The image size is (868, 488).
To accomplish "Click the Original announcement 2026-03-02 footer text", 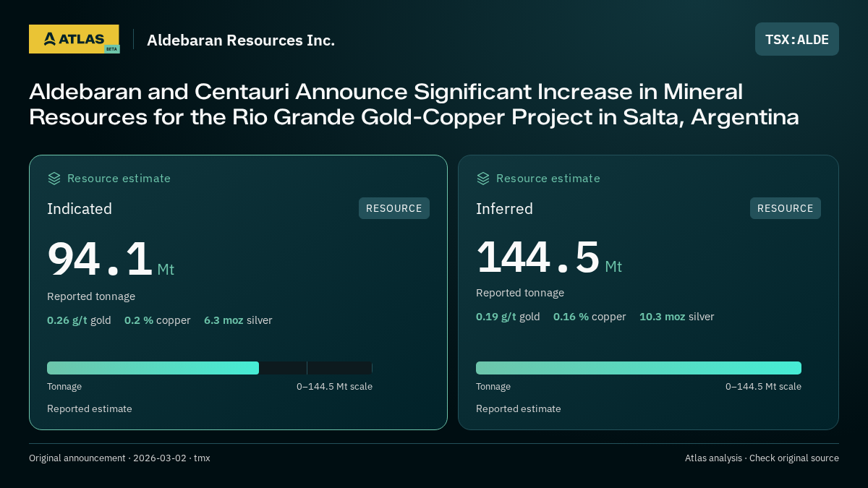I will (x=119, y=458).
